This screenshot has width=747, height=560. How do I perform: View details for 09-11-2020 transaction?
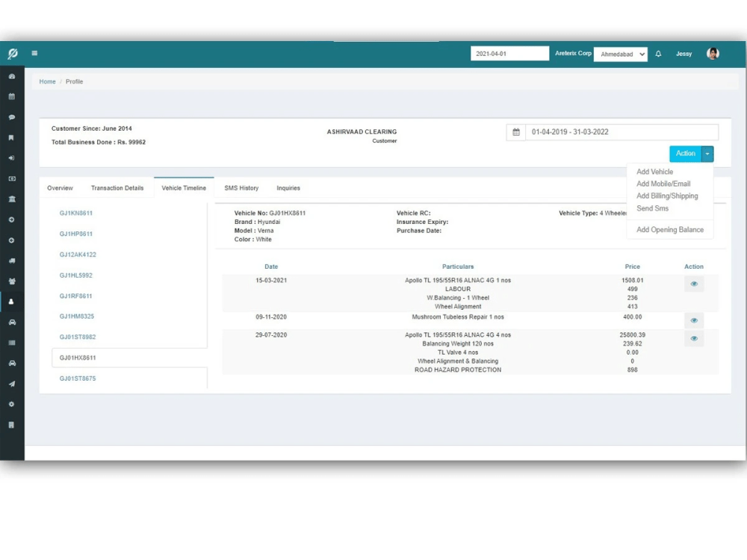coord(694,320)
